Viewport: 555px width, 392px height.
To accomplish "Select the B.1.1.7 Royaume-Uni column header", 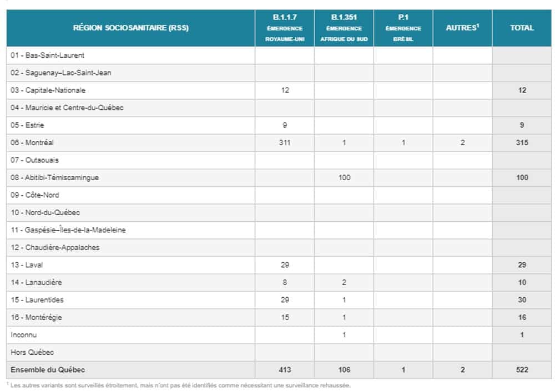I will pos(285,28).
